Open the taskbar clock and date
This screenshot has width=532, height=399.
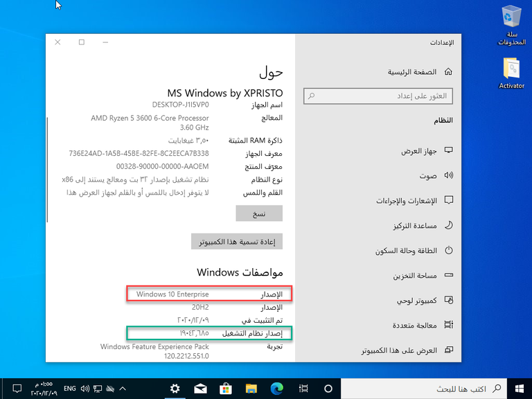(x=44, y=389)
